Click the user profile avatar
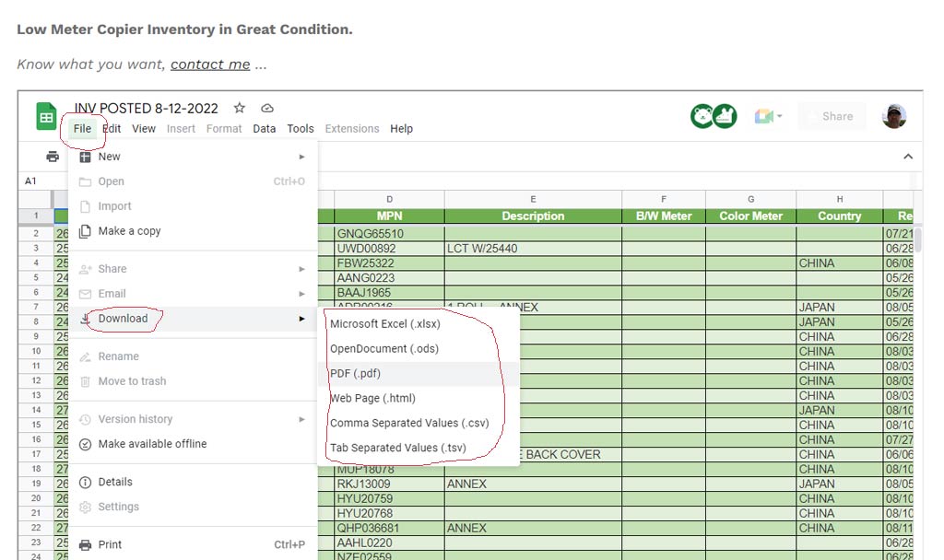Image resolution: width=944 pixels, height=560 pixels. coord(893,116)
